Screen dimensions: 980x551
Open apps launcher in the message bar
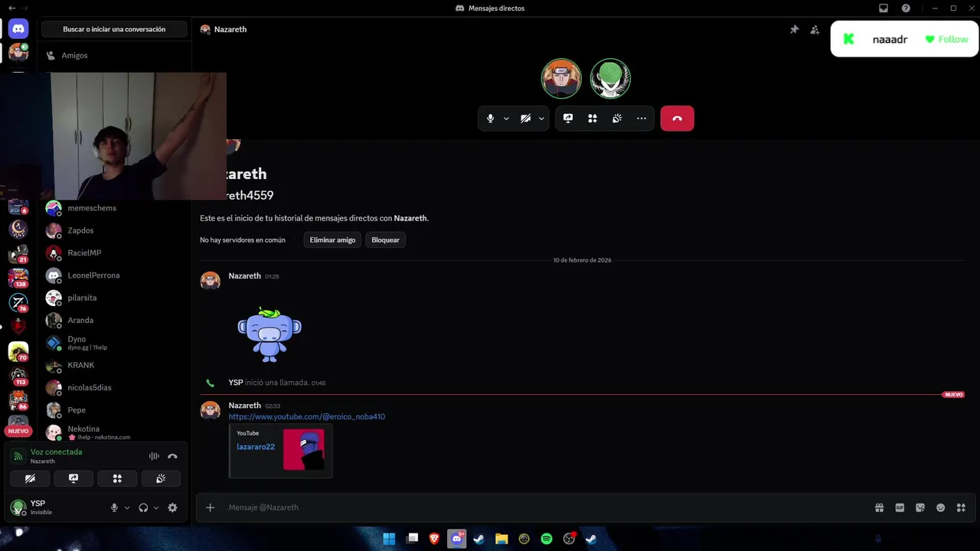click(x=961, y=507)
